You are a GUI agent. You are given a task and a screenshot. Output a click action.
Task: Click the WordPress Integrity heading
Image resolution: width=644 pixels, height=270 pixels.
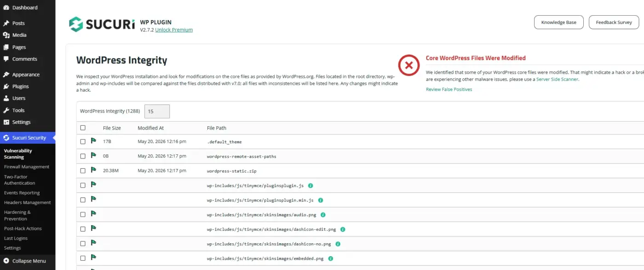(121, 60)
